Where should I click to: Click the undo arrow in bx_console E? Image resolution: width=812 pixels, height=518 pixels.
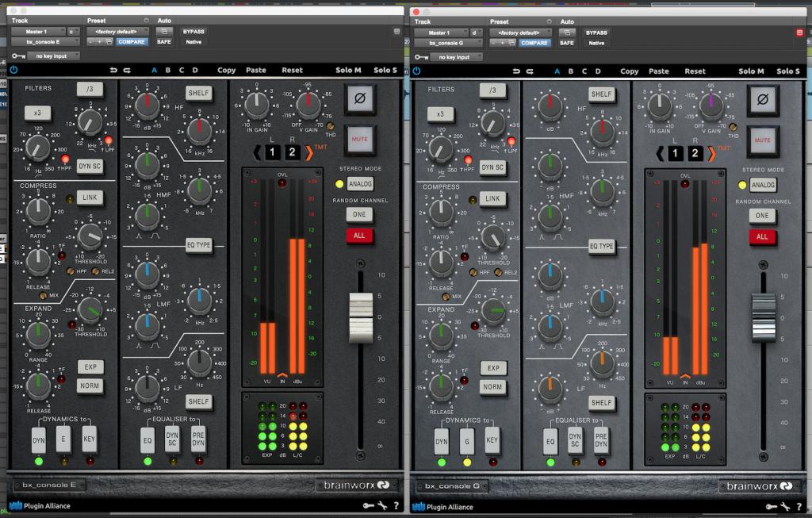(x=113, y=70)
